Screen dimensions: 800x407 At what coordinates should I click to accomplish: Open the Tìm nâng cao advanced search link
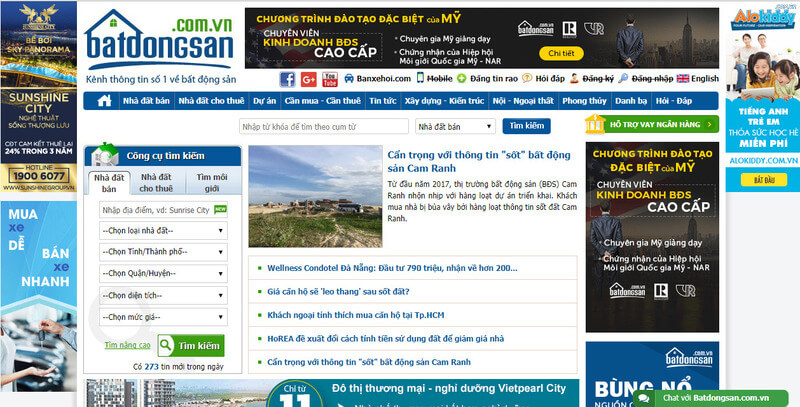point(127,345)
